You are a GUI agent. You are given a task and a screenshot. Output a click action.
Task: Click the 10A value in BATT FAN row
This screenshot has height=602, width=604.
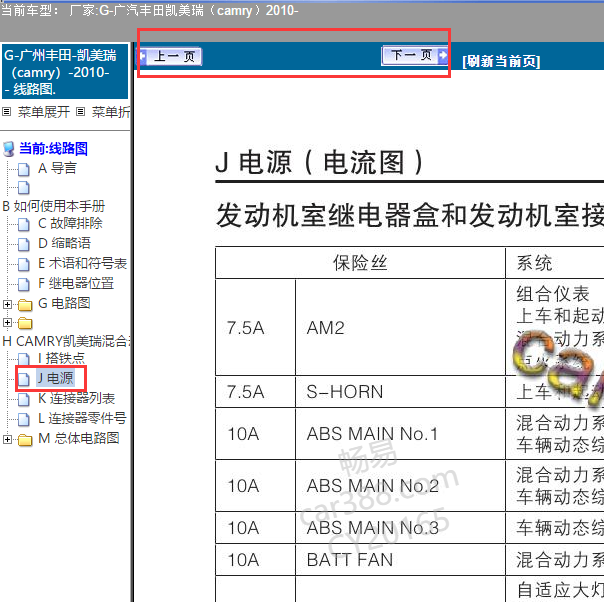[x=243, y=560]
